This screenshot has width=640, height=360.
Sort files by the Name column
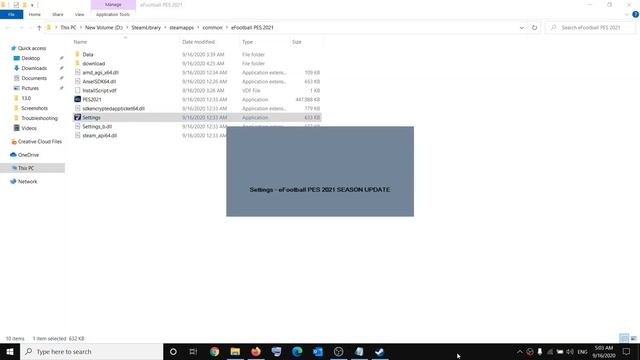[x=125, y=42]
